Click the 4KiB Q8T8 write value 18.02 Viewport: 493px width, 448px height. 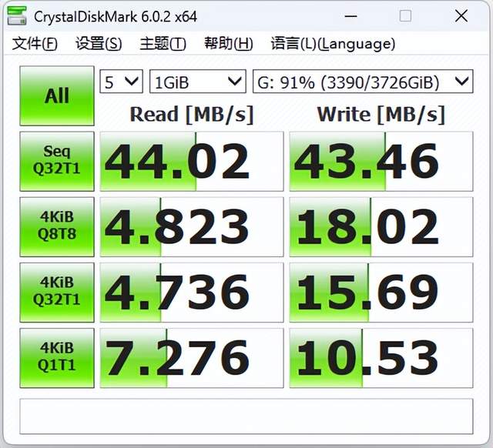tap(381, 227)
